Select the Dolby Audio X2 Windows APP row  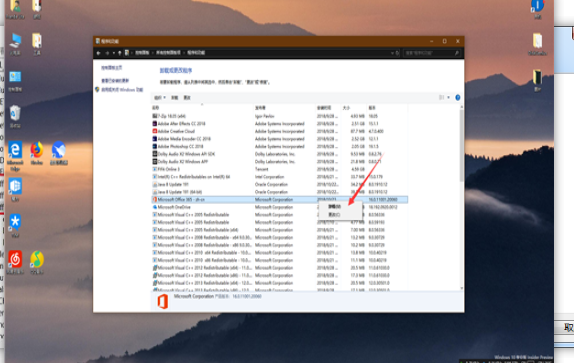click(x=280, y=162)
